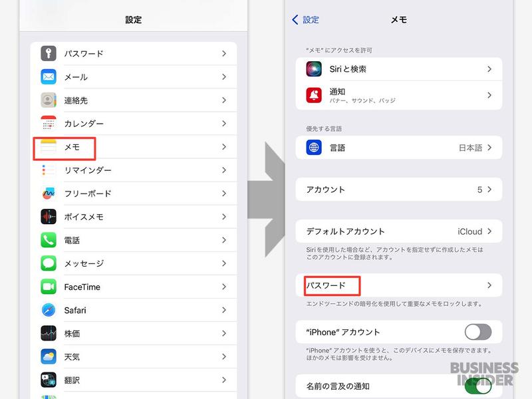
Task: Tap the FaceTime camera icon
Action: [x=49, y=287]
